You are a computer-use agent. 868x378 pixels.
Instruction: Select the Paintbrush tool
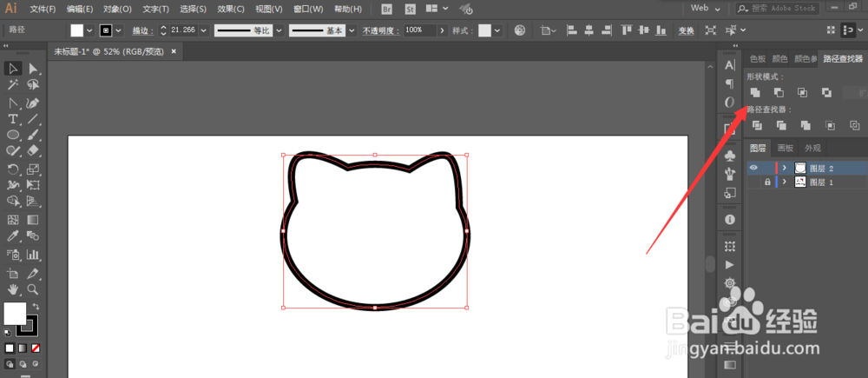click(x=33, y=135)
